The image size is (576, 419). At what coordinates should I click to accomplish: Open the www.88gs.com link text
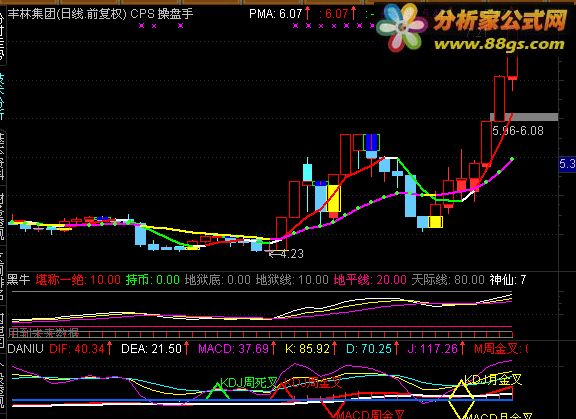point(499,44)
